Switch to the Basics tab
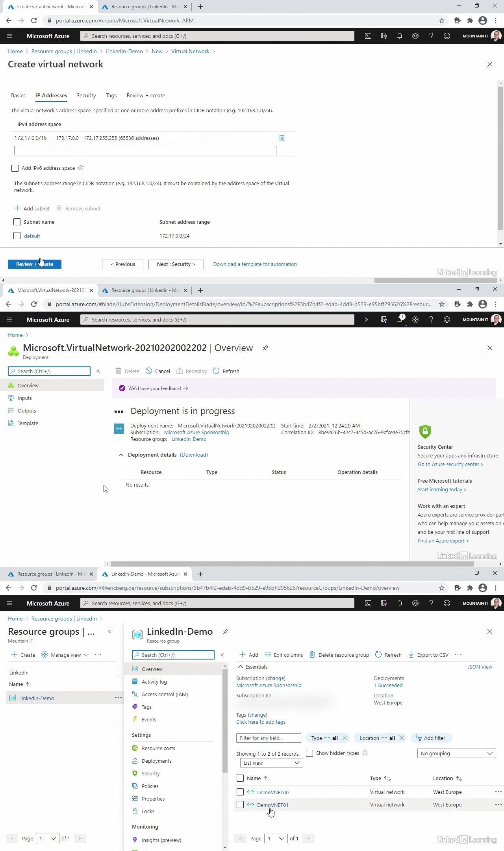Viewport: 504px width, 851px height. point(18,95)
